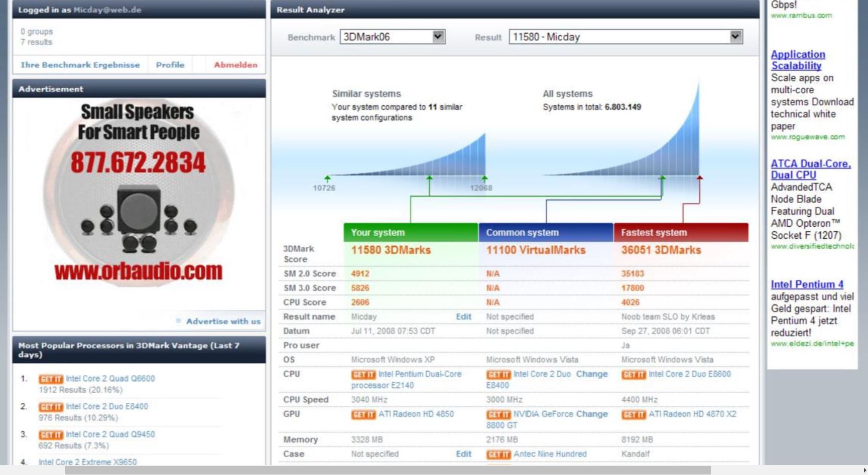
Task: Open ATI Radeon HD 4870 X2 link
Action: pos(692,414)
